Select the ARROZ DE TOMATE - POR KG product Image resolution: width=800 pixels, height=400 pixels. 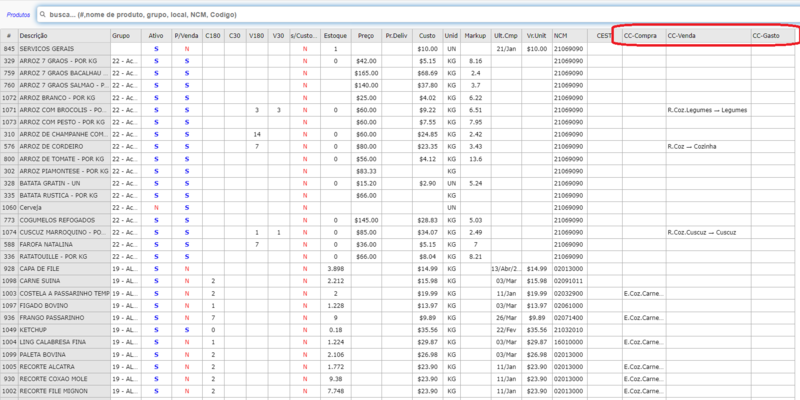click(64, 159)
